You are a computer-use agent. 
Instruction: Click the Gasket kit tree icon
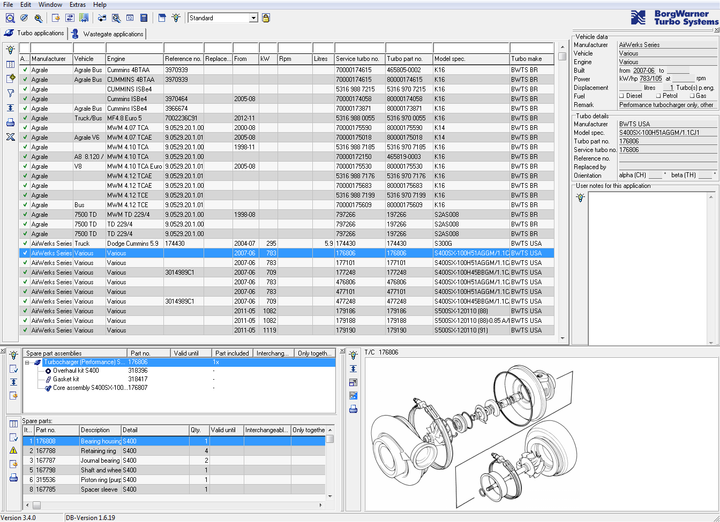(48, 379)
